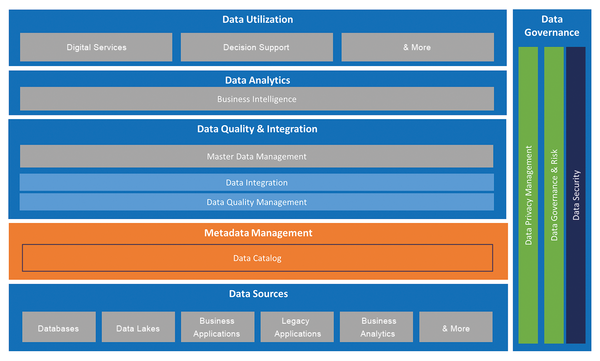Click the & More box under Data Sources
The image size is (600, 361).
pyautogui.click(x=456, y=327)
